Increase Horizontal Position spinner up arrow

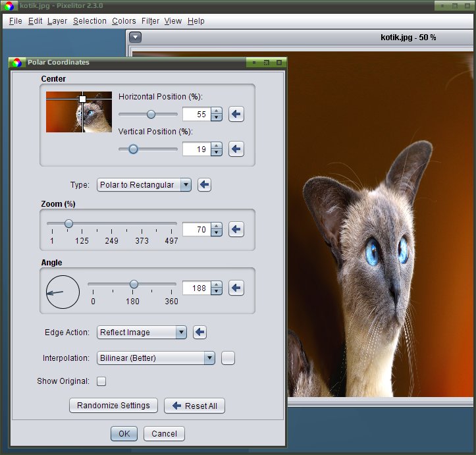(x=217, y=111)
